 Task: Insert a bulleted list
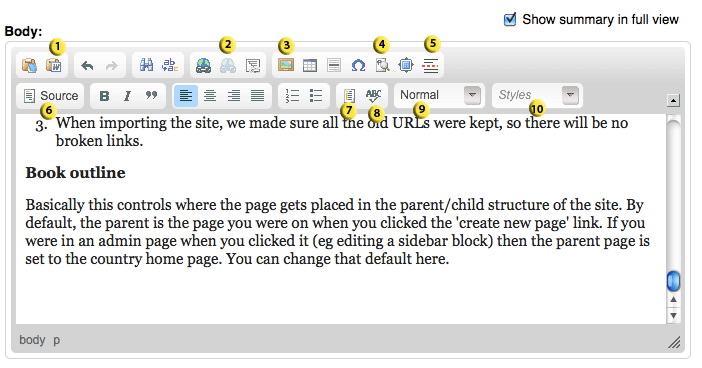[316, 96]
